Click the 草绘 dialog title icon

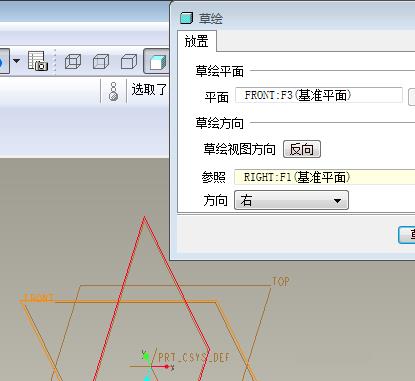click(x=186, y=18)
